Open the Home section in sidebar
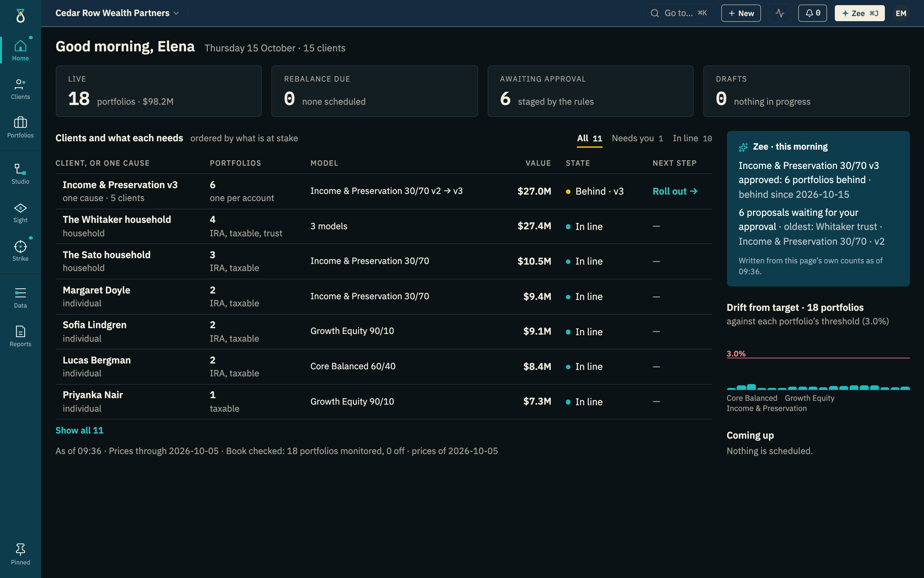This screenshot has height=578, width=924. (x=20, y=50)
